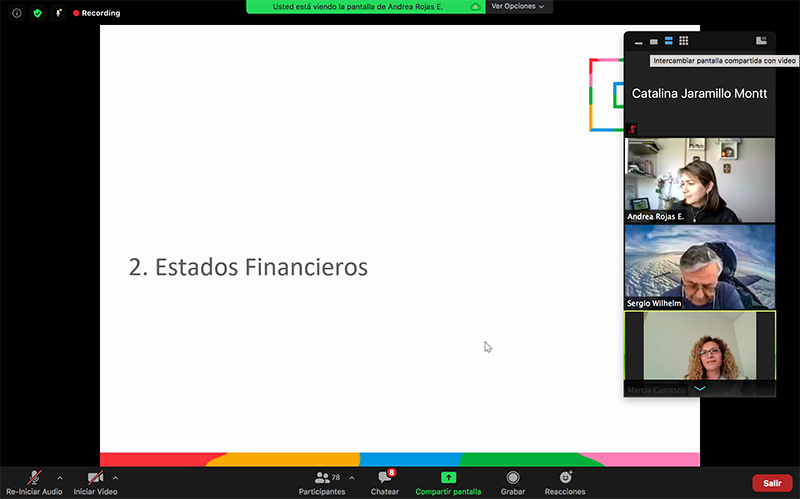
Task: Select Andrea Rojas E. video thumbnail
Action: (x=699, y=180)
